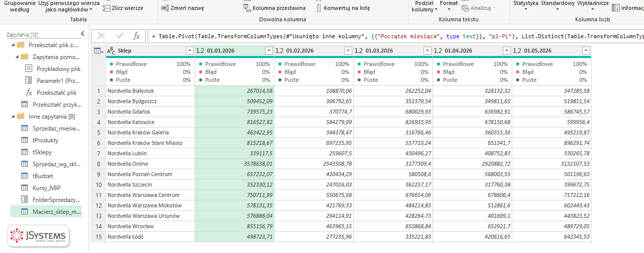Open filter dropdown of Sklep column
Screen dimensions: 644x253
click(x=189, y=51)
